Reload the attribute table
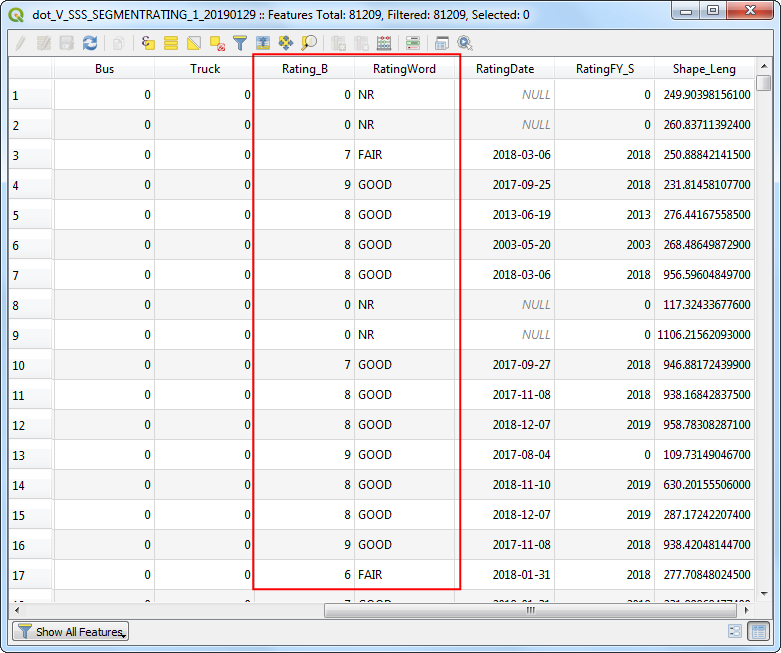781x653 pixels. (x=90, y=43)
